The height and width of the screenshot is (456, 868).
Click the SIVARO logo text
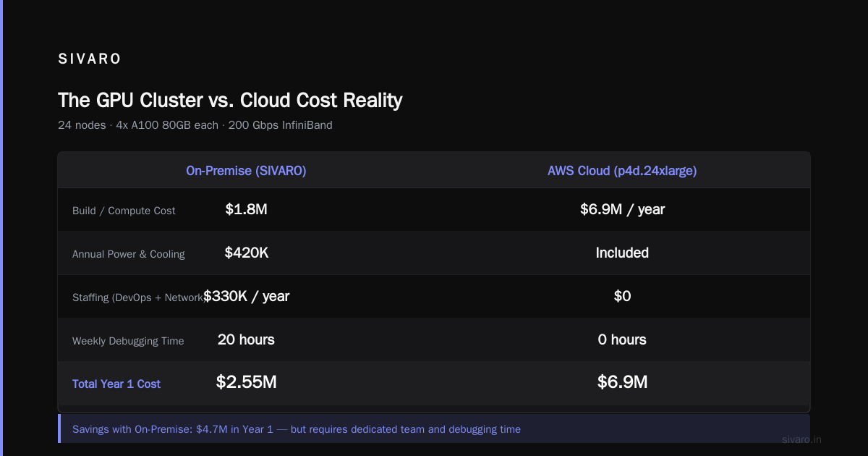click(x=90, y=59)
